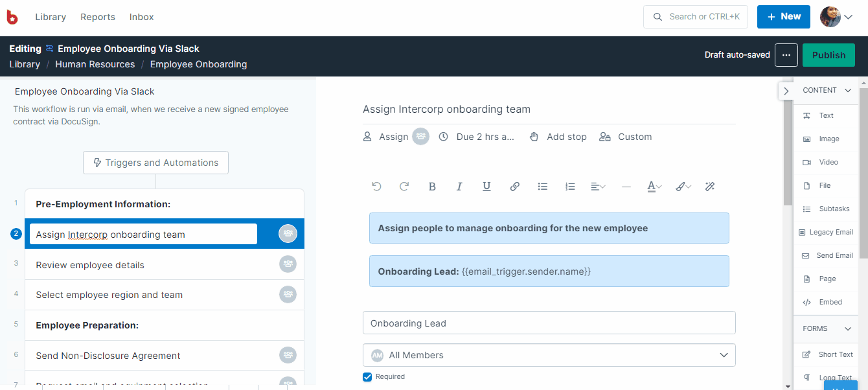Open the Inbox menu
The width and height of the screenshot is (868, 390).
pos(142,17)
